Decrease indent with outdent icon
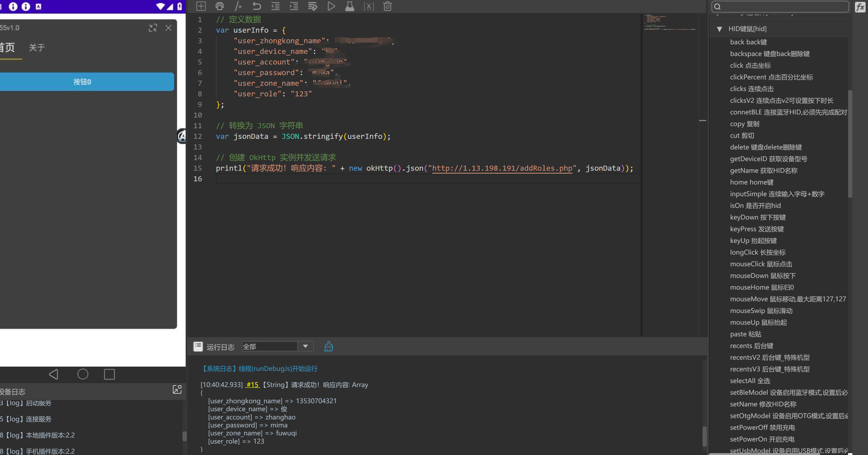The image size is (868, 455). [275, 6]
